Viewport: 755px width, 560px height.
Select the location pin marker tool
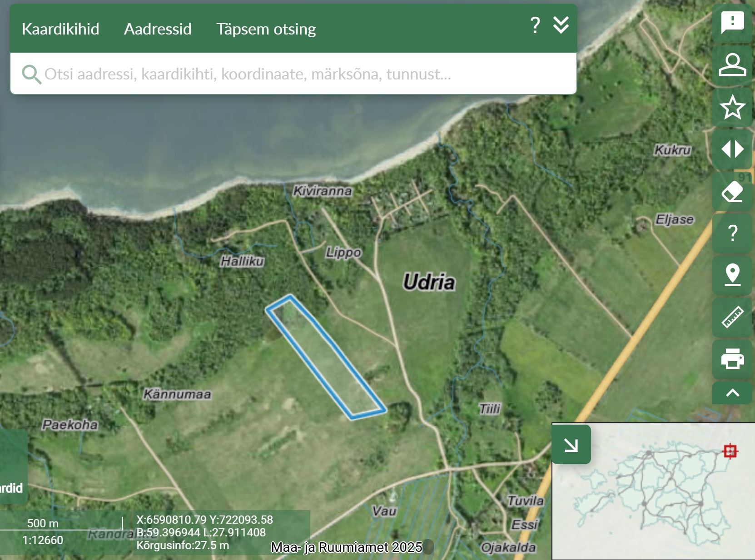[x=732, y=275]
